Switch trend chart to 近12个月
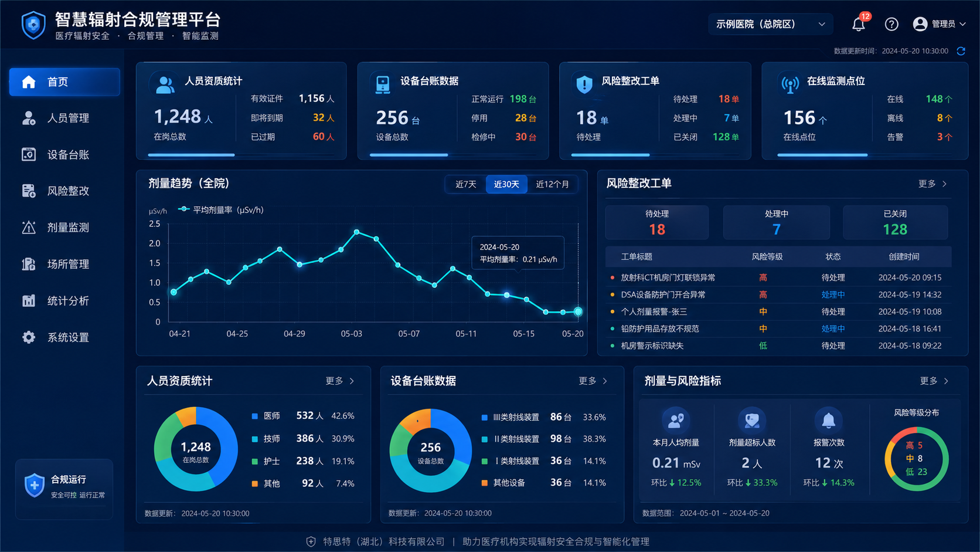Screen dimensions: 980x552 [552, 184]
